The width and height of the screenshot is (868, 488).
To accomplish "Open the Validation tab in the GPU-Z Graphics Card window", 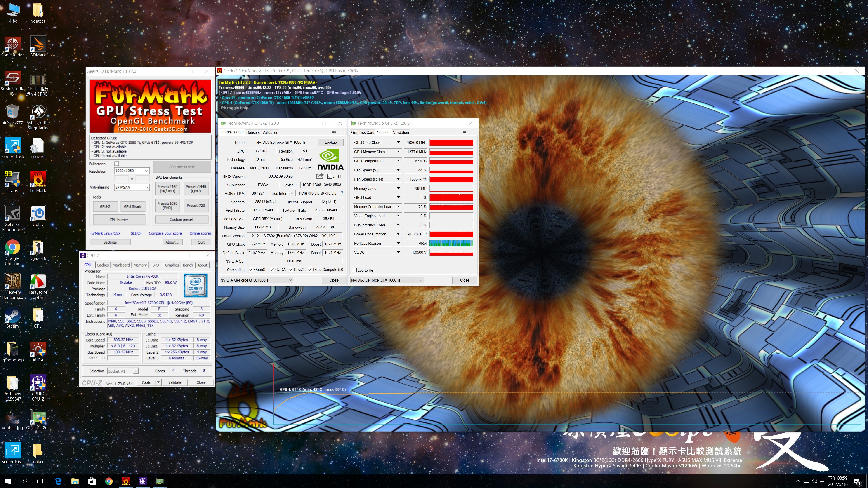I will (270, 132).
